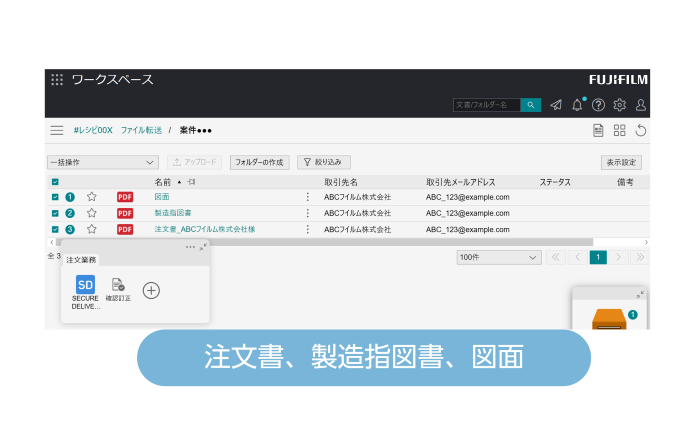
Task: Click the search magnifier button
Action: pos(531,105)
